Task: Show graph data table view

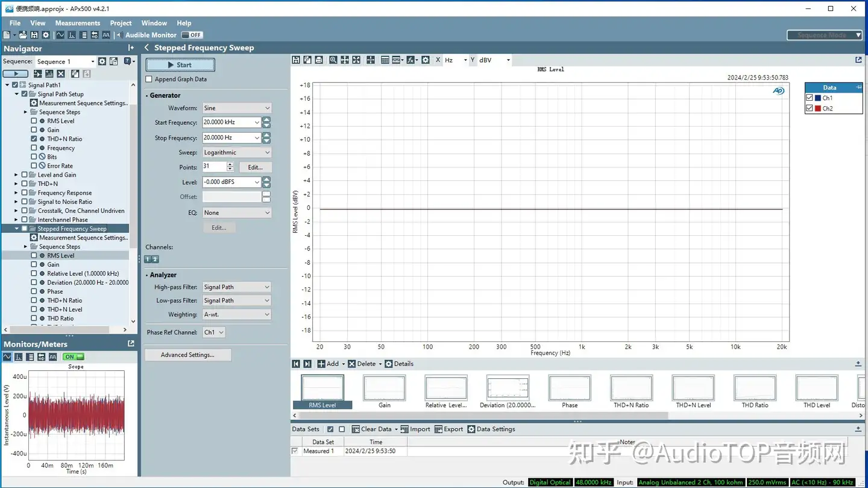Action: (x=385, y=60)
